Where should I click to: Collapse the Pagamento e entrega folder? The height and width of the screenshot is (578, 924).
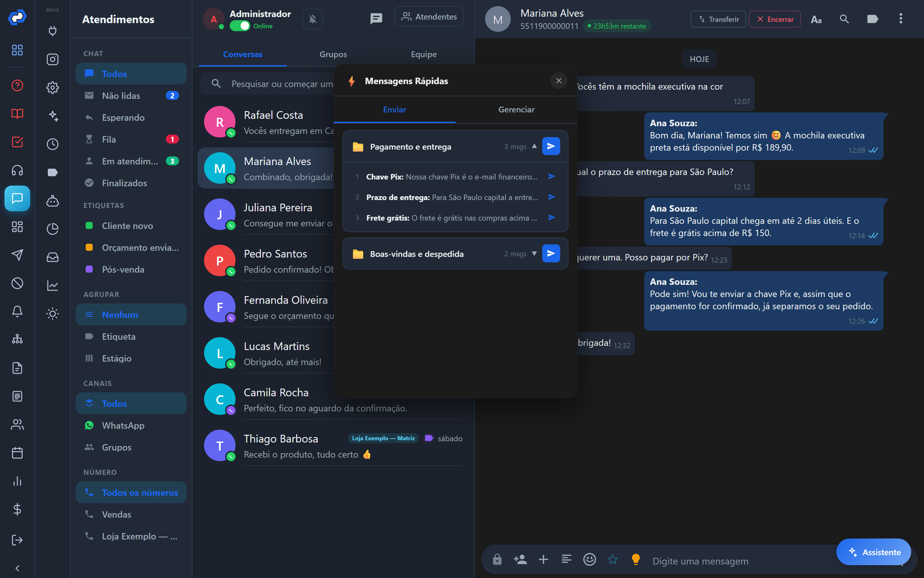534,146
